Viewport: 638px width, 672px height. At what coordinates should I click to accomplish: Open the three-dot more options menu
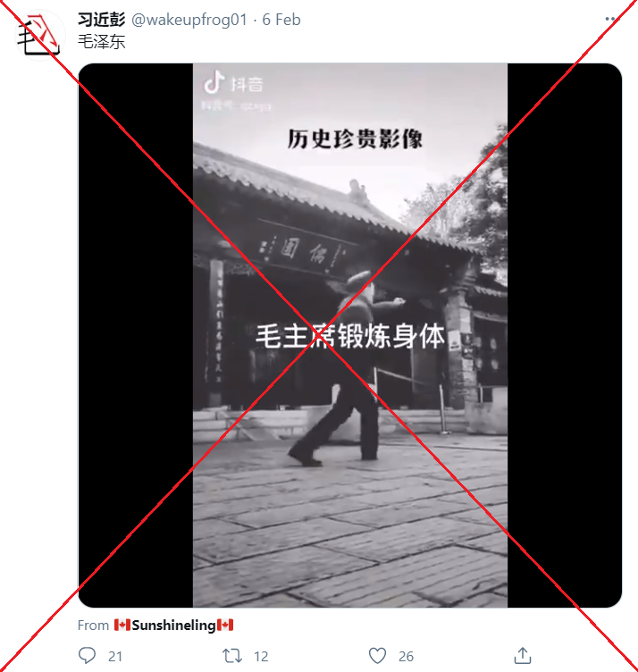[x=613, y=19]
